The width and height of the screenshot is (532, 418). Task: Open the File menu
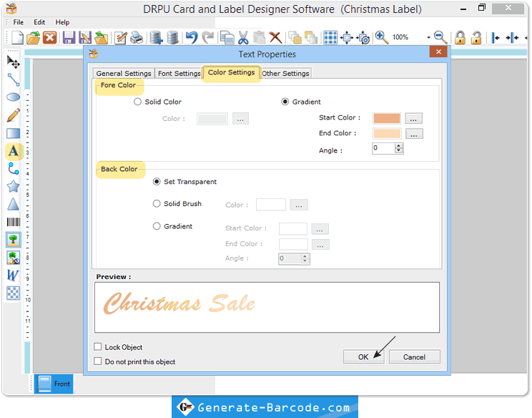click(19, 22)
